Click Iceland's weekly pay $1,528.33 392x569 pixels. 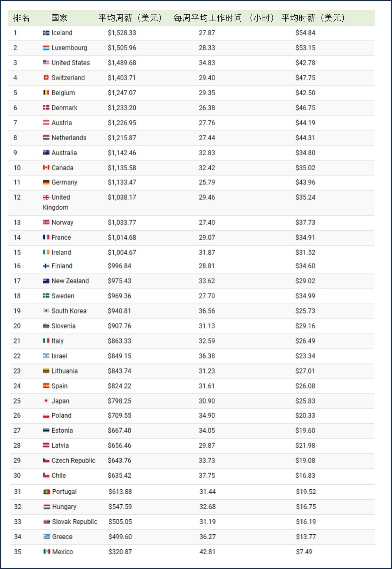(122, 33)
